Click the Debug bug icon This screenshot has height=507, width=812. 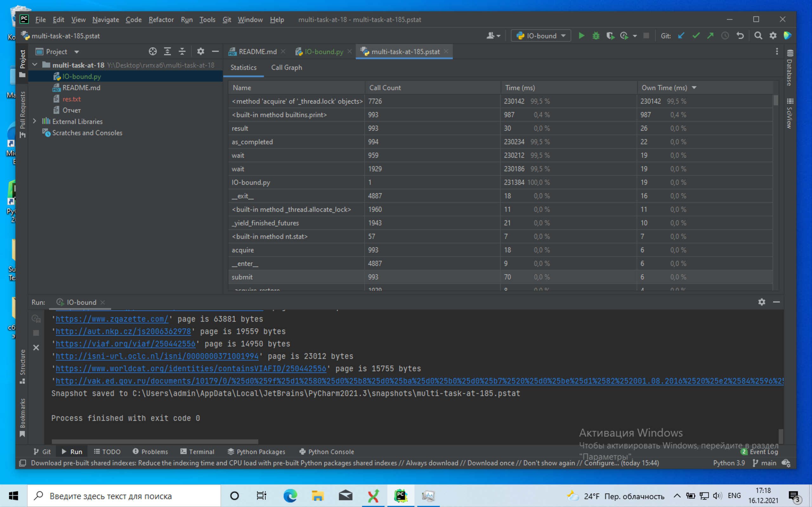(x=596, y=35)
